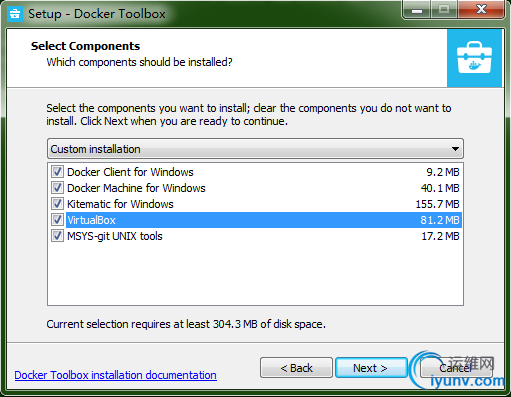
Task: Click the 17.2 MB size value
Action: pos(440,236)
